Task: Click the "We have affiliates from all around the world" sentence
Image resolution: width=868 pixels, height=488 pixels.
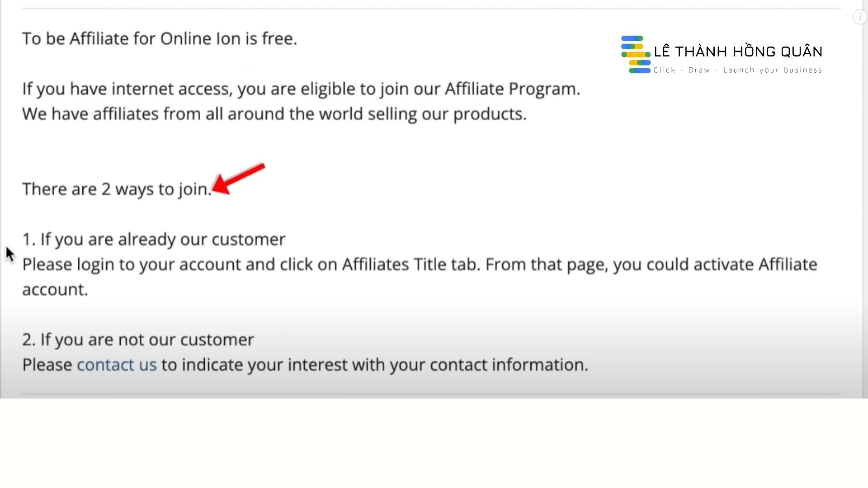Action: click(x=274, y=114)
